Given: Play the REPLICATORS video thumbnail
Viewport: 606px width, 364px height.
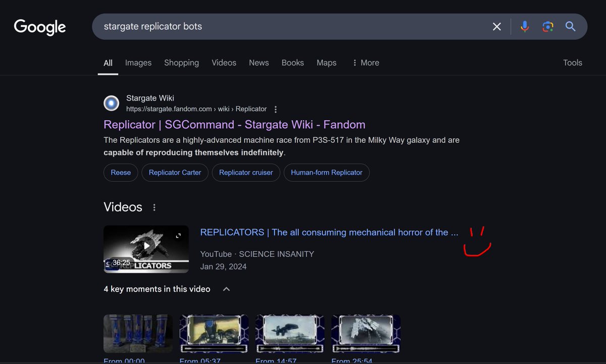Looking at the screenshot, I should pyautogui.click(x=146, y=249).
